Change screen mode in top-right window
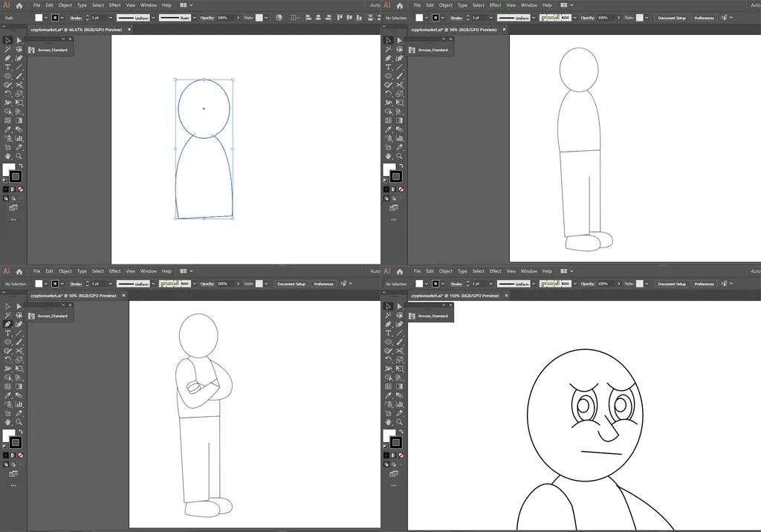This screenshot has width=761, height=532. pos(394,208)
